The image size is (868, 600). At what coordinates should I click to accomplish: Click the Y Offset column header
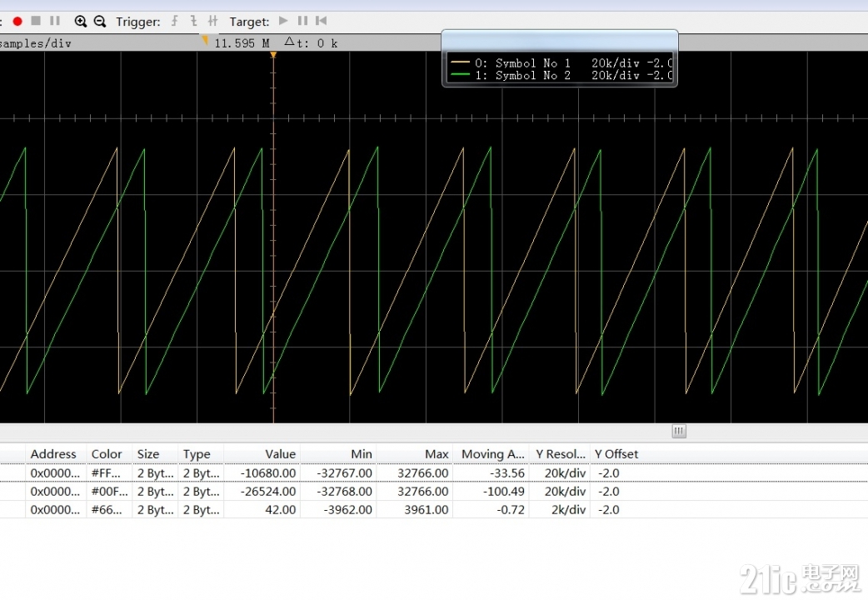pos(616,453)
